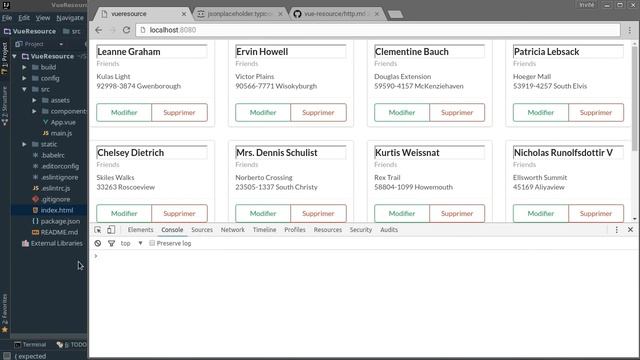Click the GitHub tab favicon
The image size is (640, 360).
(x=298, y=14)
